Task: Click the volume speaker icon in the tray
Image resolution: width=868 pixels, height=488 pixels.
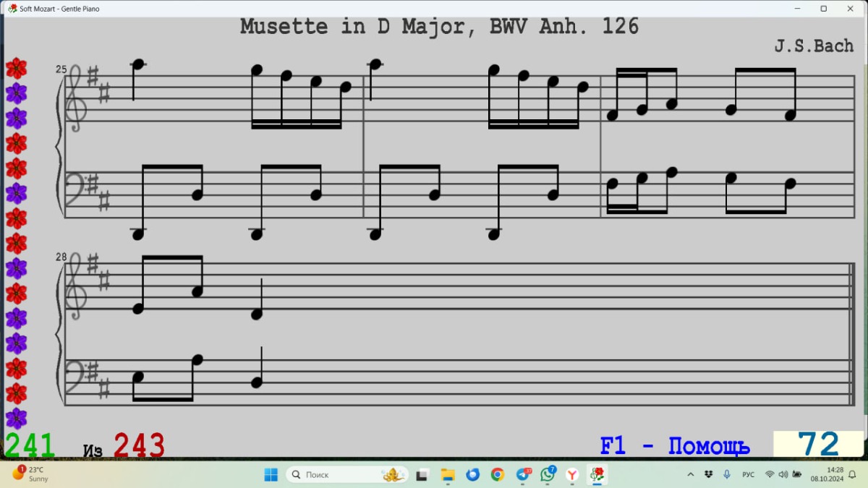Action: click(783, 474)
